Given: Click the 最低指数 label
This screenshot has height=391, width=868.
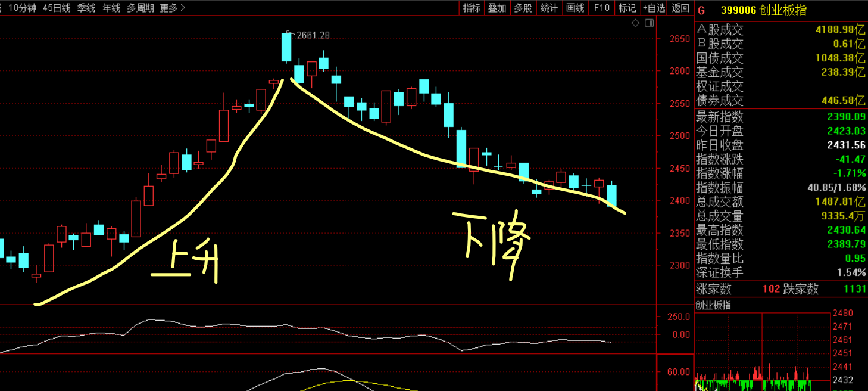Looking at the screenshot, I should click(720, 244).
